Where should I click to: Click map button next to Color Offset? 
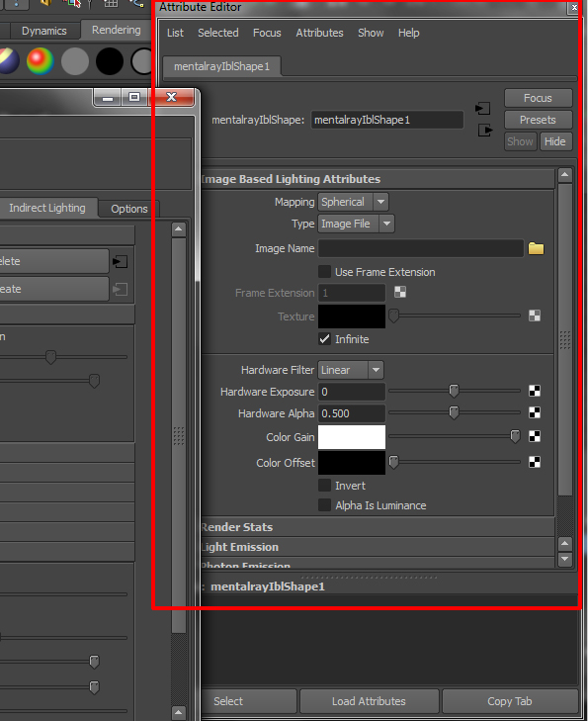535,462
